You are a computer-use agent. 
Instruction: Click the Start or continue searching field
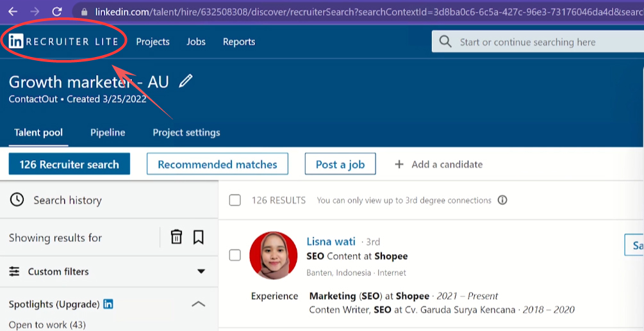(538, 42)
